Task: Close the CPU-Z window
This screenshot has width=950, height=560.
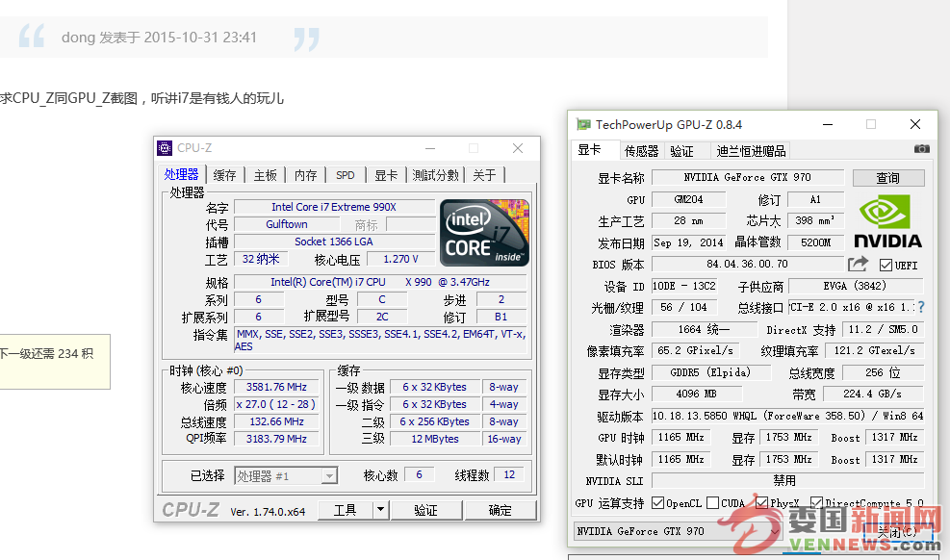Action: (518, 148)
